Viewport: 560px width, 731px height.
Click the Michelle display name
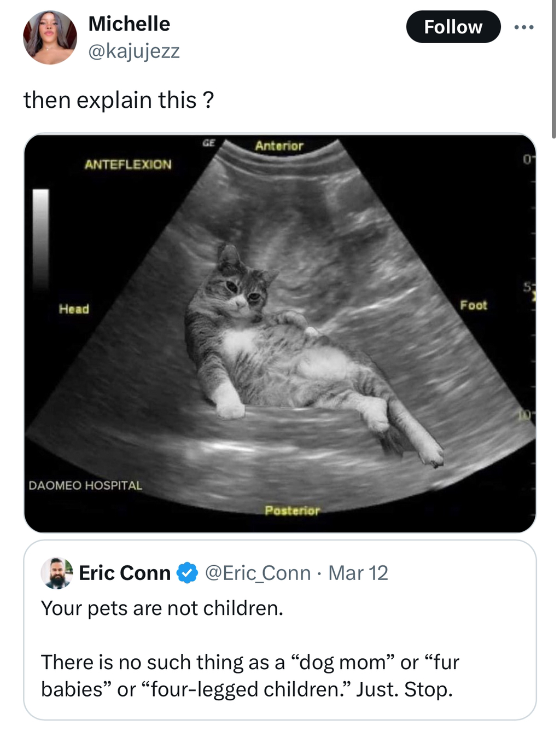point(129,24)
